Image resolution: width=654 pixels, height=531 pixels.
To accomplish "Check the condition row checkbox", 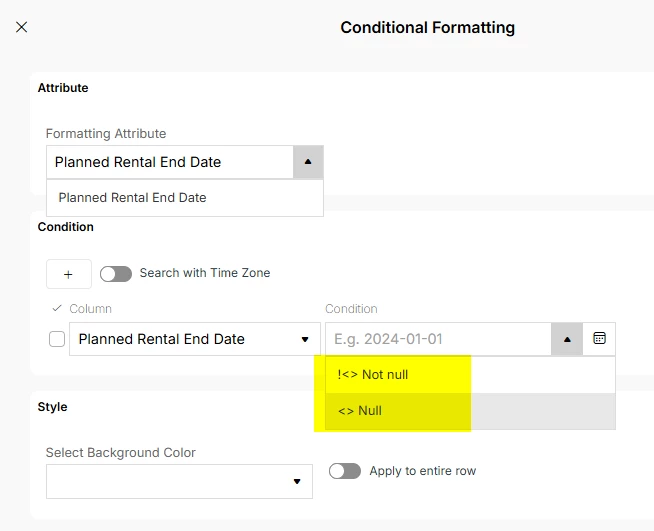I will (57, 339).
